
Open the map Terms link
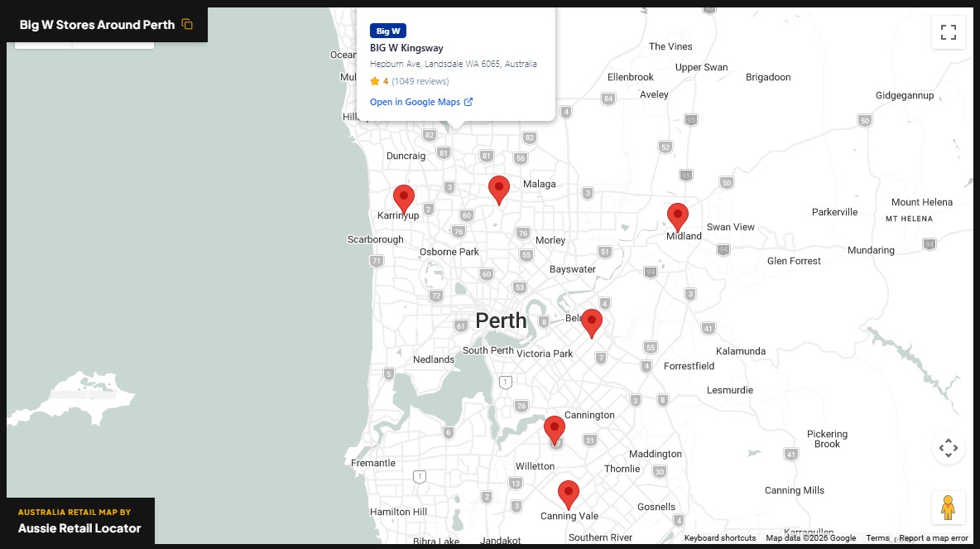pyautogui.click(x=877, y=537)
